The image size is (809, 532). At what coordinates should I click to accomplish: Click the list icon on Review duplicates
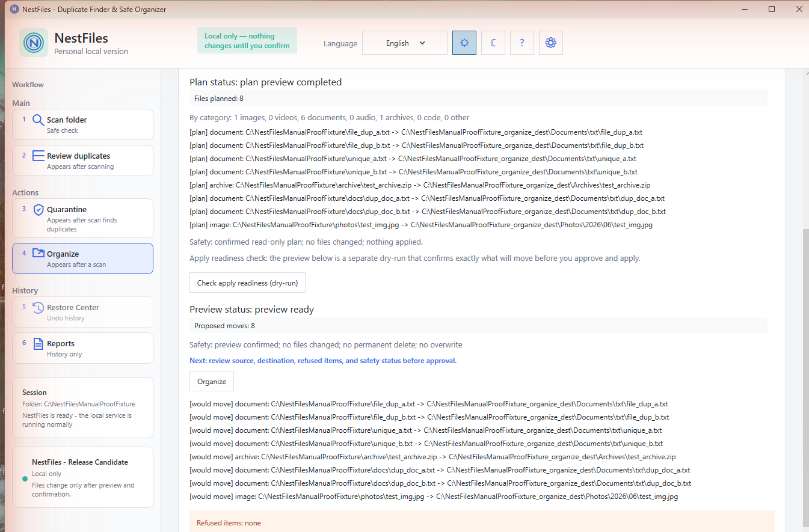(38, 156)
